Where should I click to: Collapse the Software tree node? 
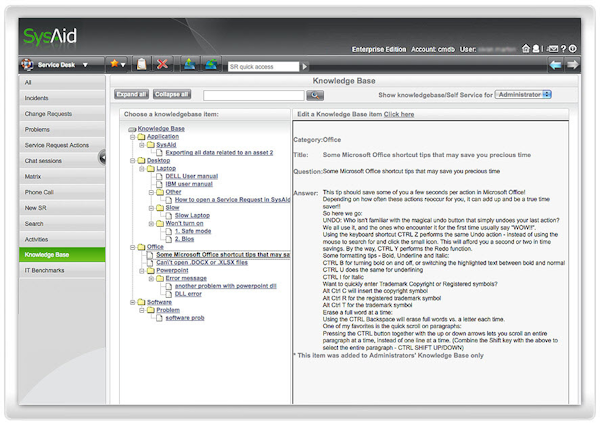[132, 302]
